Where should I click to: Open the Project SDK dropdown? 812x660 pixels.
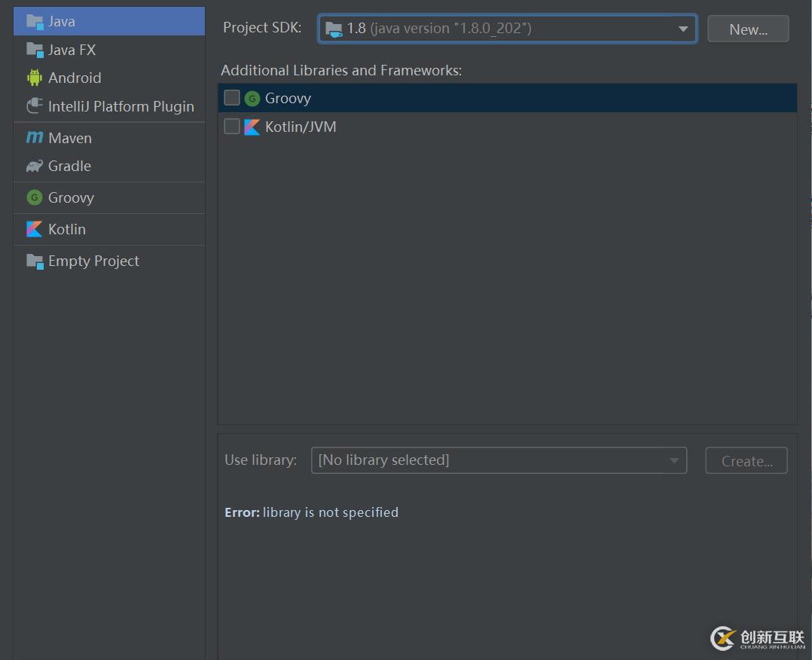point(508,29)
